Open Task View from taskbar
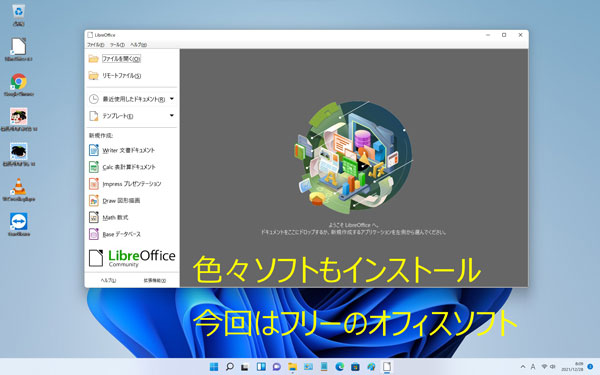 click(245, 367)
